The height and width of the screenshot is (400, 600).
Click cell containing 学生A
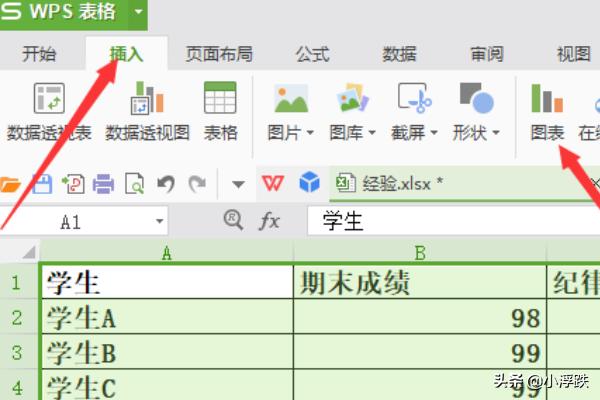[x=166, y=317]
